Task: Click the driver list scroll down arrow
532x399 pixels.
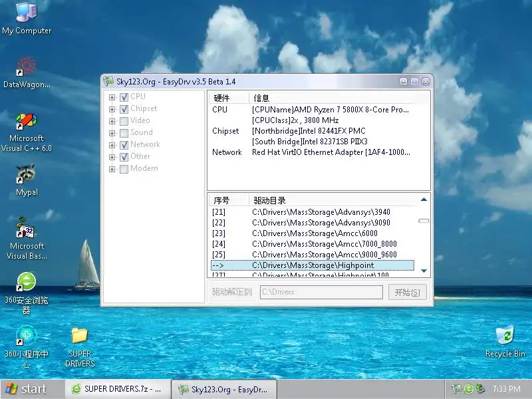Action: click(424, 271)
